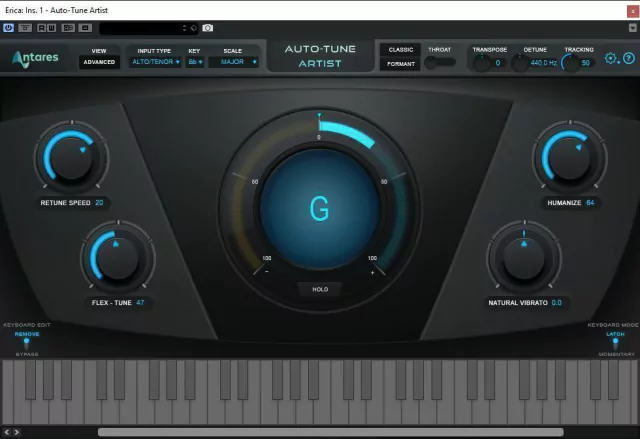This screenshot has height=439, width=640.
Task: Enable the Write automation W icon
Action: 51,28
